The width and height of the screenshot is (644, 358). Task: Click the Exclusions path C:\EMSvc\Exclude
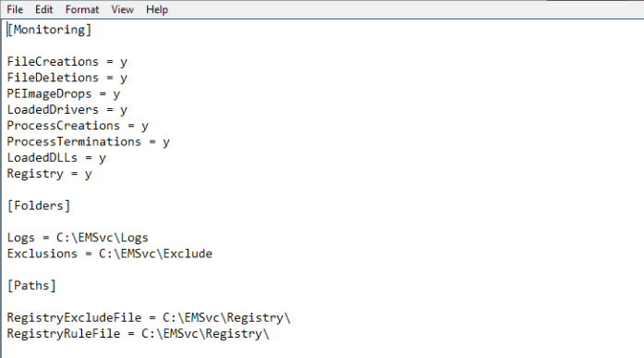(x=155, y=253)
